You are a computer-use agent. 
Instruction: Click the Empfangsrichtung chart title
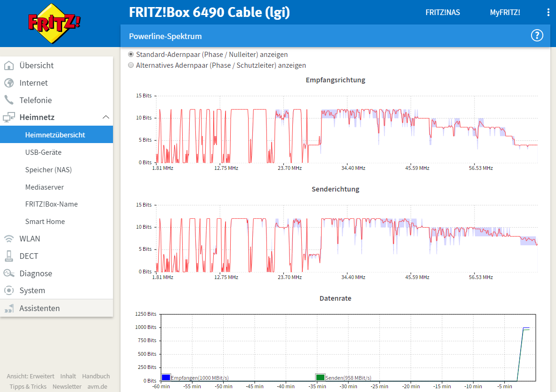[x=336, y=80]
